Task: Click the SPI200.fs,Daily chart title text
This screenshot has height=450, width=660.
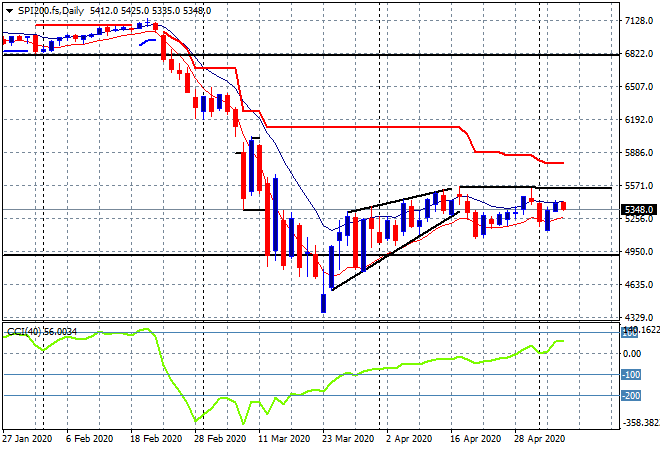Action: pyautogui.click(x=51, y=11)
